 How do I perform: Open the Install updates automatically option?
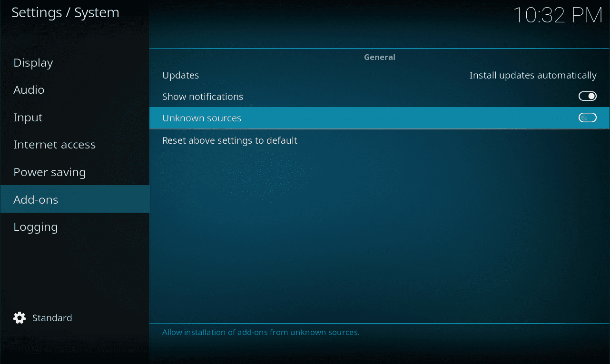532,75
